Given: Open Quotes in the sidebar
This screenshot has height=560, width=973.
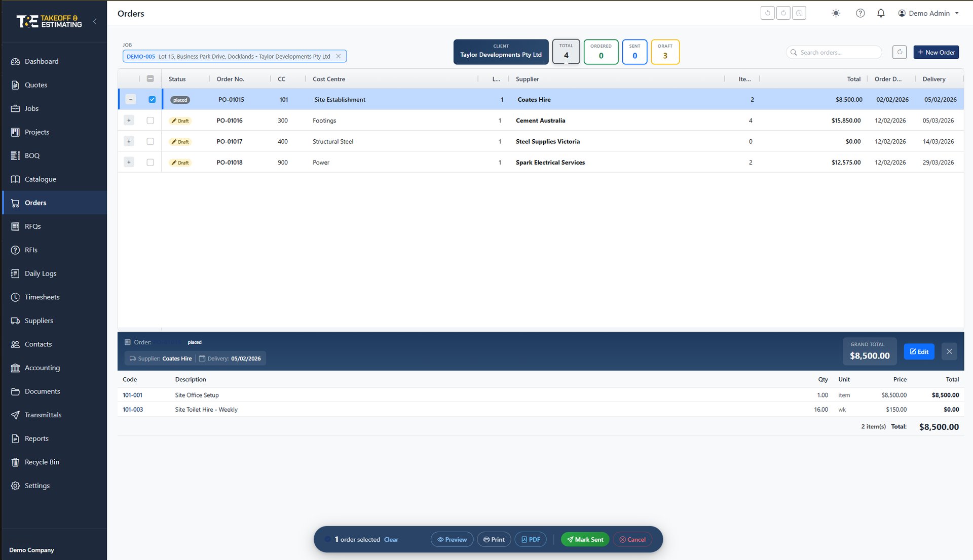Looking at the screenshot, I should [53, 85].
